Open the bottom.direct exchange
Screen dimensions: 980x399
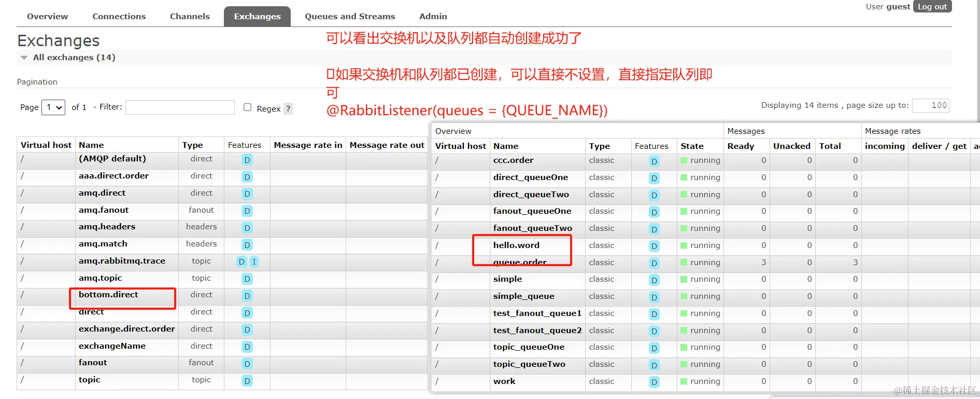pos(108,295)
